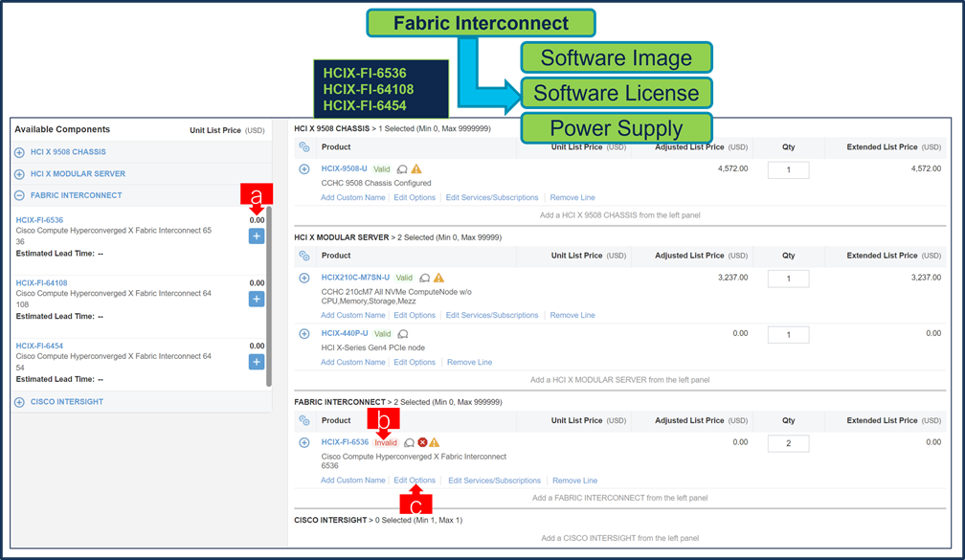Click the link icon in Fabric Interconnect table header
This screenshot has height=560, width=965.
[x=304, y=420]
